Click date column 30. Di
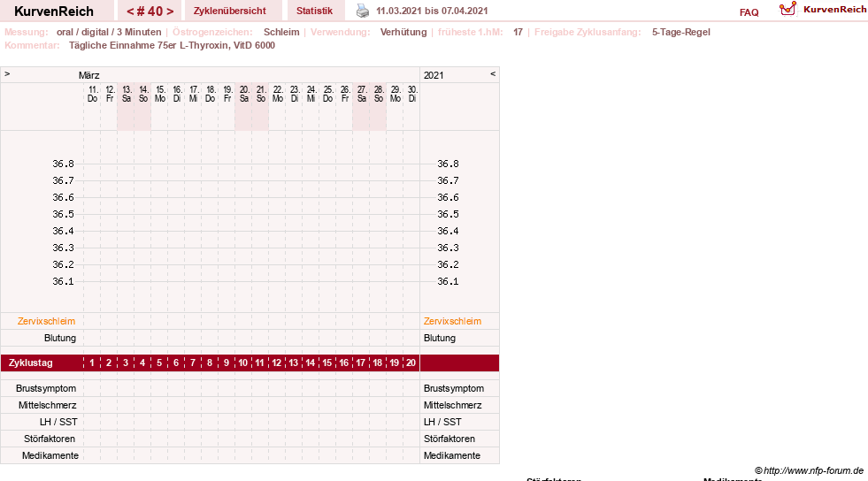 coord(411,94)
